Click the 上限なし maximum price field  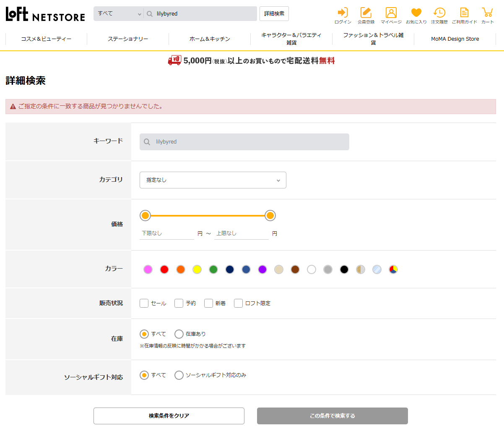pos(242,233)
